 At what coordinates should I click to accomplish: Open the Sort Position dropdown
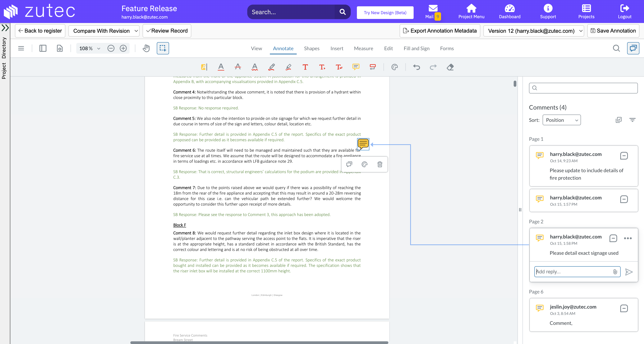point(562,120)
